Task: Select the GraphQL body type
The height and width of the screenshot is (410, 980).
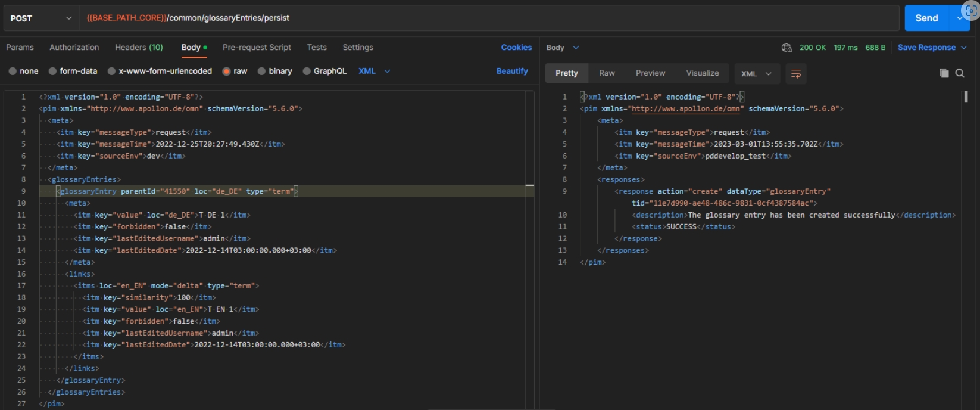Action: coord(324,71)
